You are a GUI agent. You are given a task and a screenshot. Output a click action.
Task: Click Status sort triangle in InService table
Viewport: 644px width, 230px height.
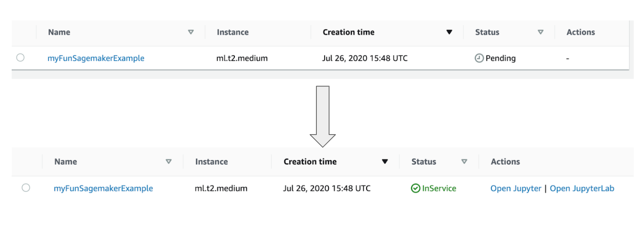coord(464,161)
